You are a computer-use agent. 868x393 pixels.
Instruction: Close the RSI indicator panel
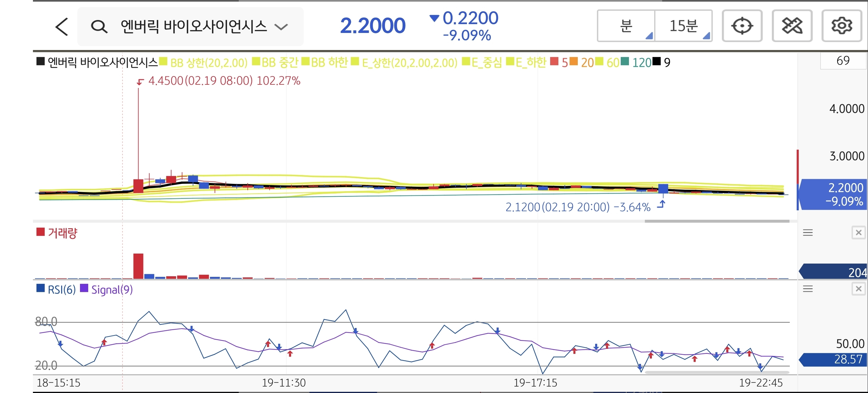858,289
